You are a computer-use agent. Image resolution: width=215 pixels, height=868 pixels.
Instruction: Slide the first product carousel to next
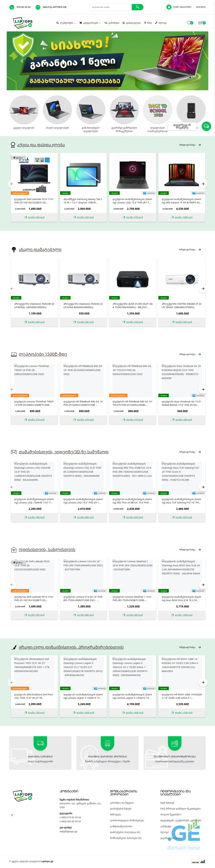click(203, 184)
